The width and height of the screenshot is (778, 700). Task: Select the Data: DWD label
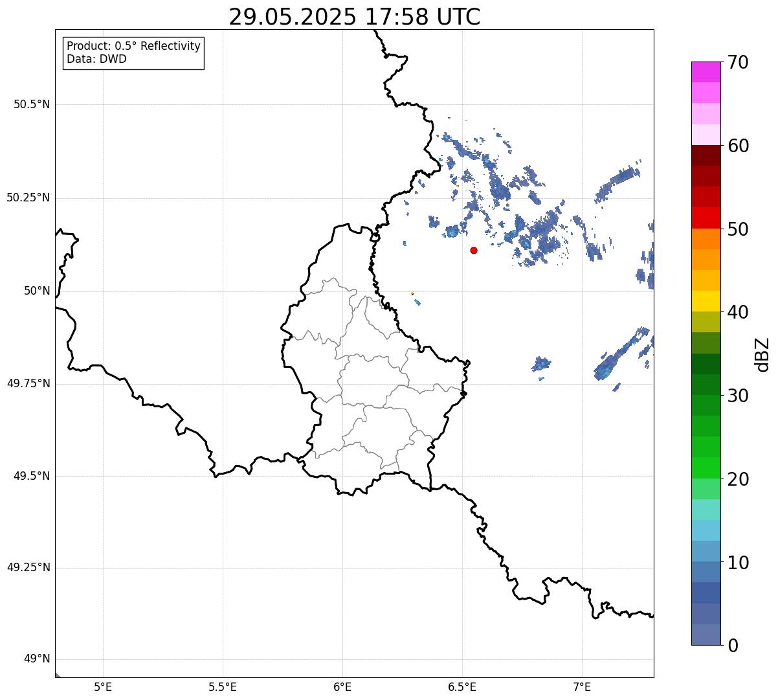coord(97,59)
